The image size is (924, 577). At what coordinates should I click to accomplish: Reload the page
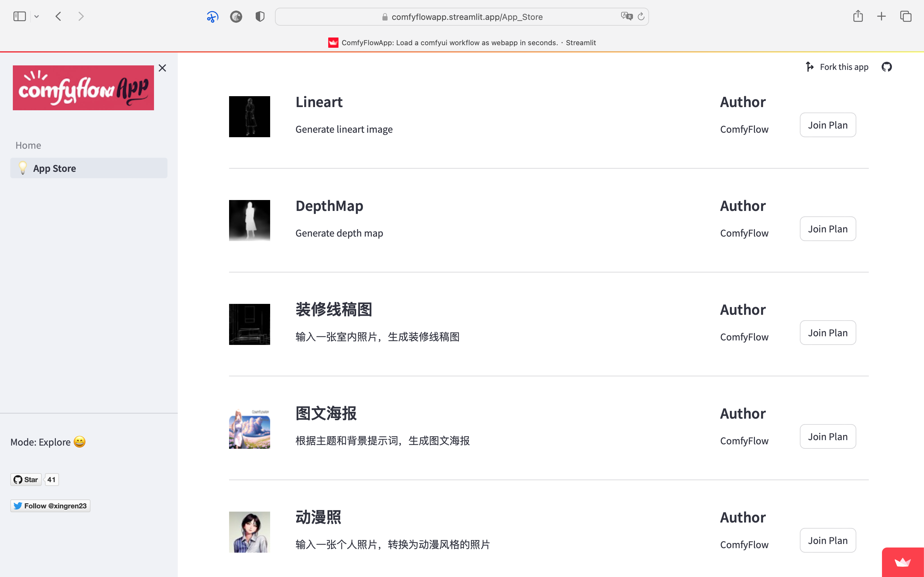pos(641,16)
